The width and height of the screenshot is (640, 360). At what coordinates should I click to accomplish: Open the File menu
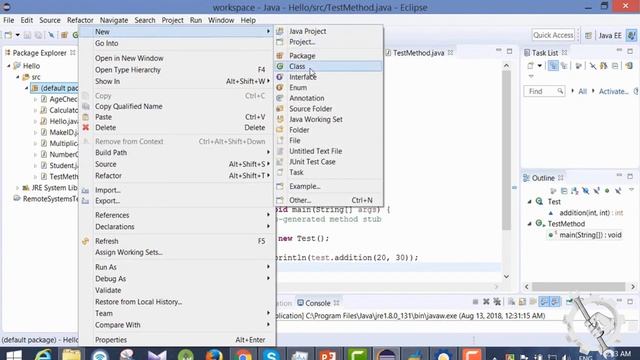(9, 20)
